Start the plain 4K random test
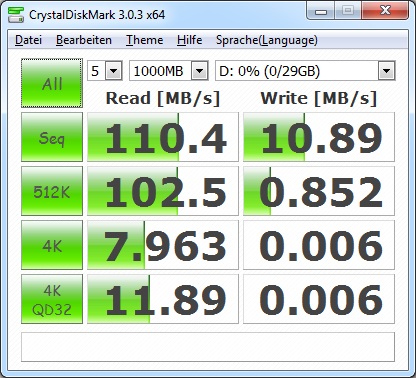416x378 pixels. click(52, 245)
